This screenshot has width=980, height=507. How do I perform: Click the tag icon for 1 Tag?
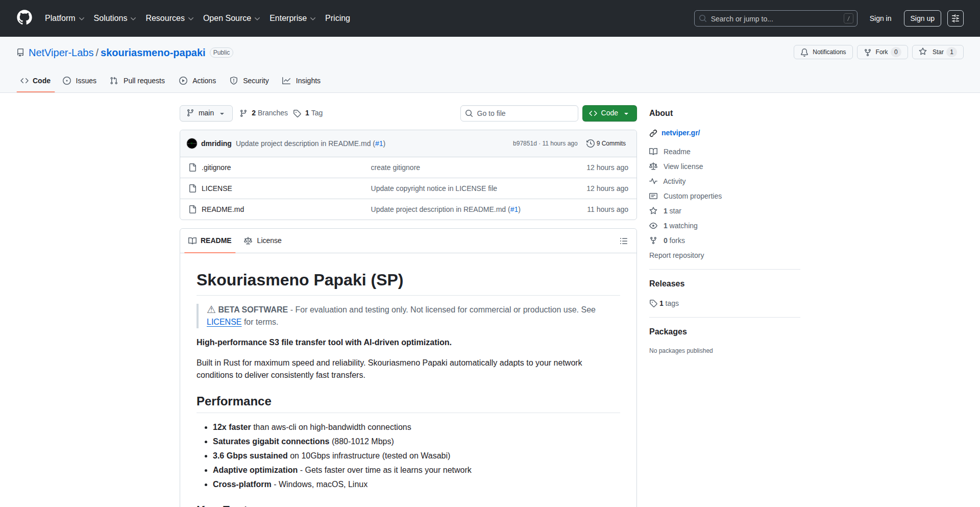pos(297,113)
